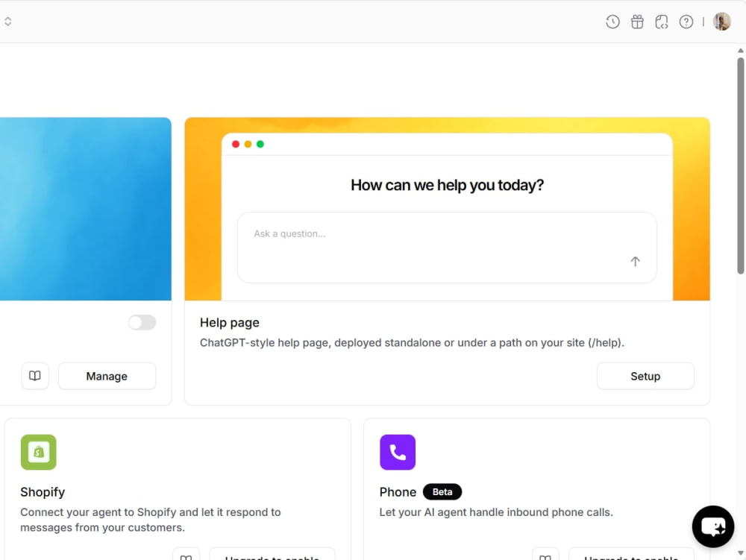
Task: Toggle the switch above the Manage button
Action: 142,322
